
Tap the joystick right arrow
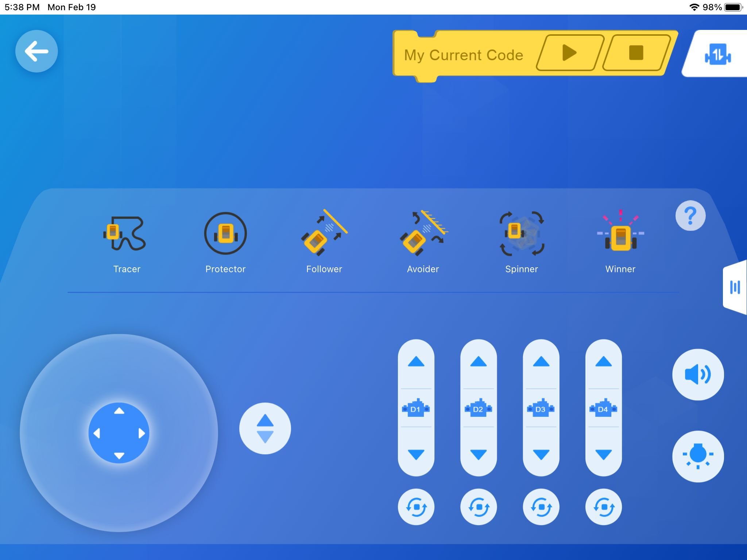coord(142,433)
